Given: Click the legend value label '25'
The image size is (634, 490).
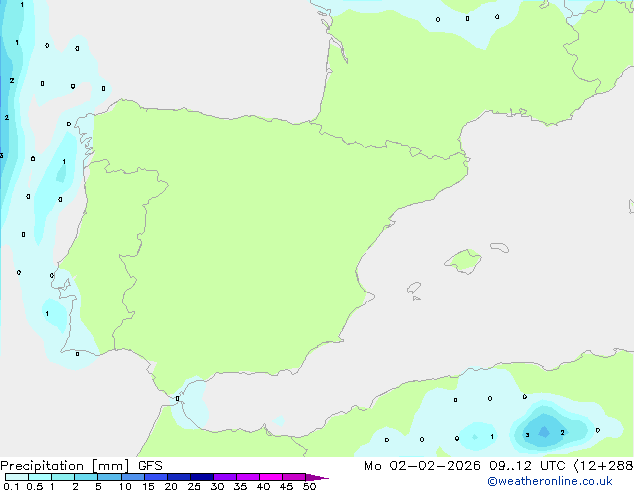Looking at the screenshot, I should click(194, 486).
